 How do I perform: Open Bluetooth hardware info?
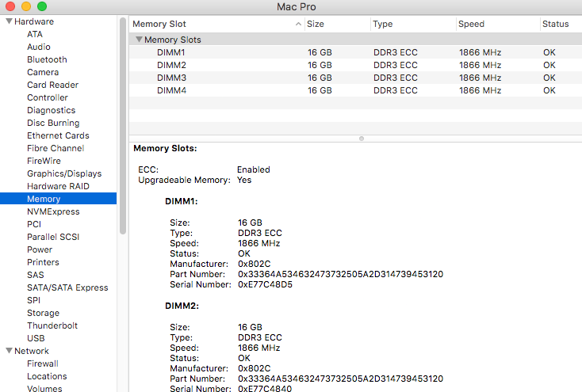click(x=47, y=59)
